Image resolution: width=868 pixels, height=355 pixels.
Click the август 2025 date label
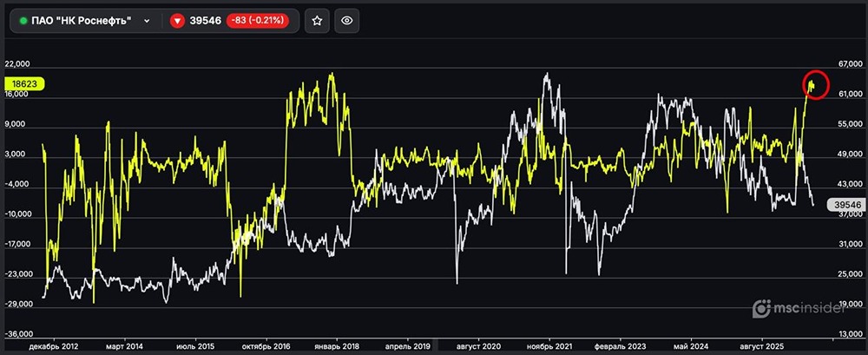[x=762, y=346]
